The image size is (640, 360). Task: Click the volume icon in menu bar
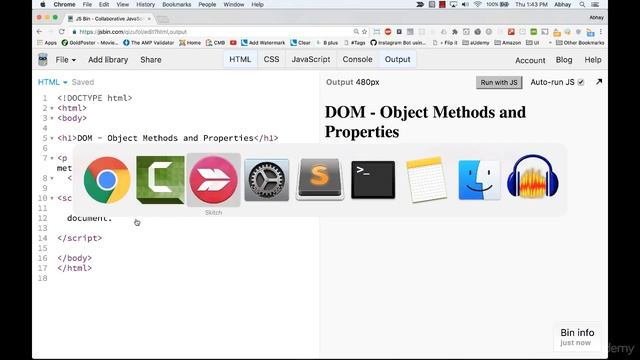pos(465,4)
